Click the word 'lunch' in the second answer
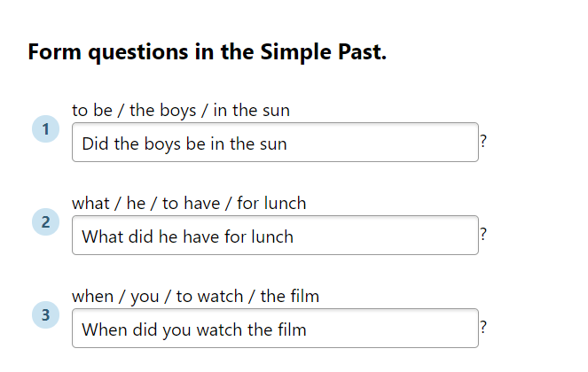This screenshot has height=372, width=588. [x=271, y=236]
